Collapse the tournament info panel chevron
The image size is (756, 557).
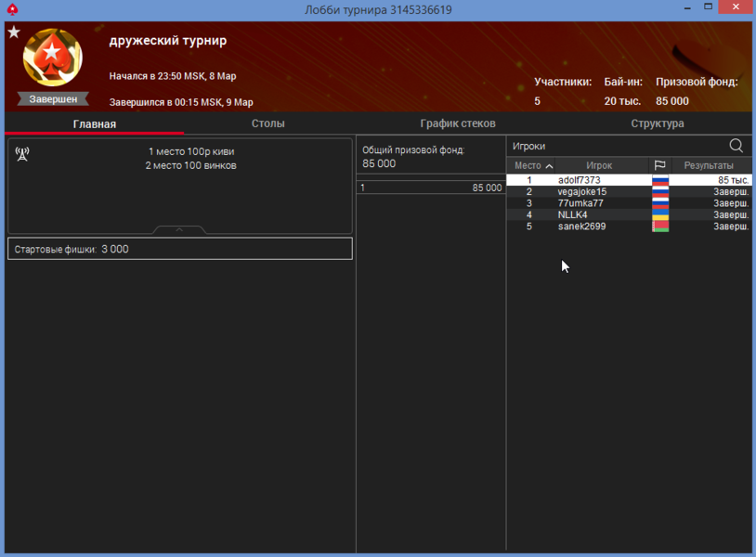[179, 229]
